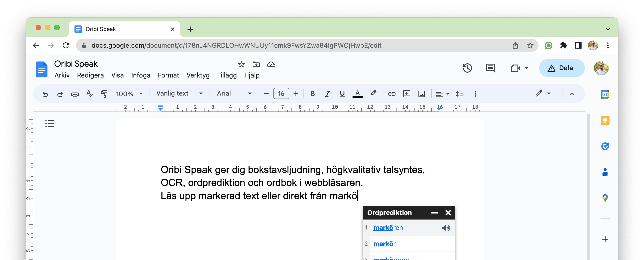Click the Undo icon in toolbar
The height and width of the screenshot is (260, 644).
pyautogui.click(x=45, y=94)
